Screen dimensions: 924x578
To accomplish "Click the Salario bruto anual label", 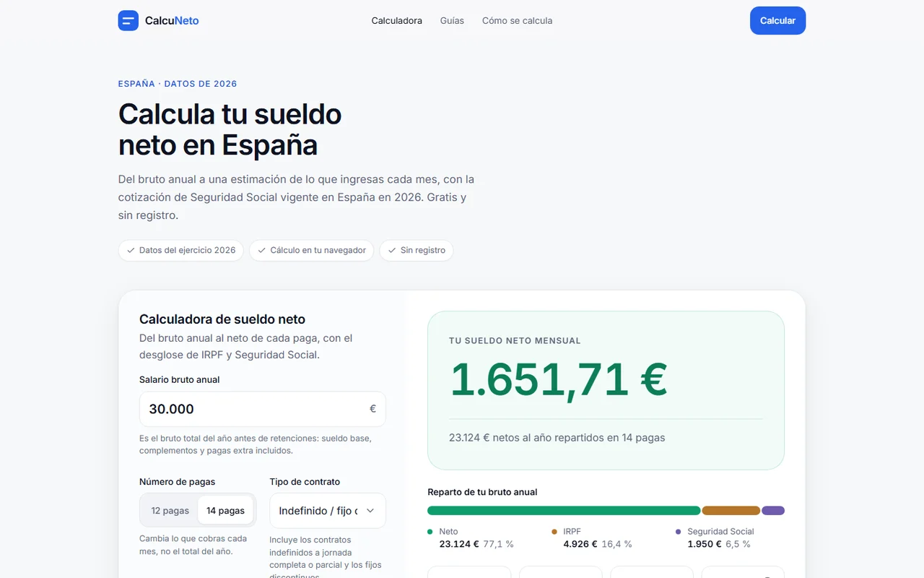I will pyautogui.click(x=179, y=379).
